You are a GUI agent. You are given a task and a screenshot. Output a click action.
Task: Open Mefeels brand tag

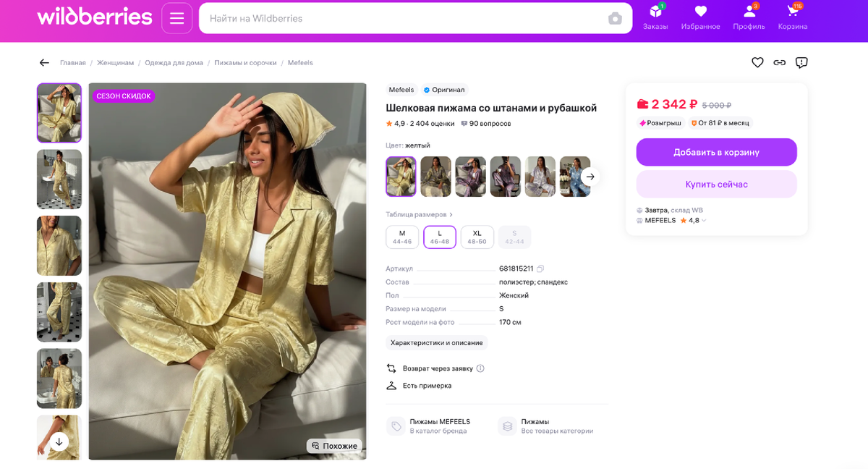click(x=401, y=90)
